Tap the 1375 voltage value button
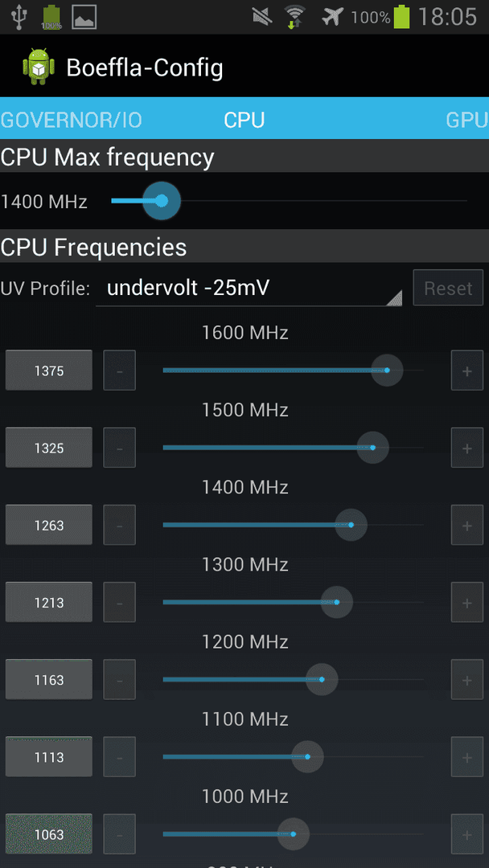This screenshot has height=868, width=489. 49,371
